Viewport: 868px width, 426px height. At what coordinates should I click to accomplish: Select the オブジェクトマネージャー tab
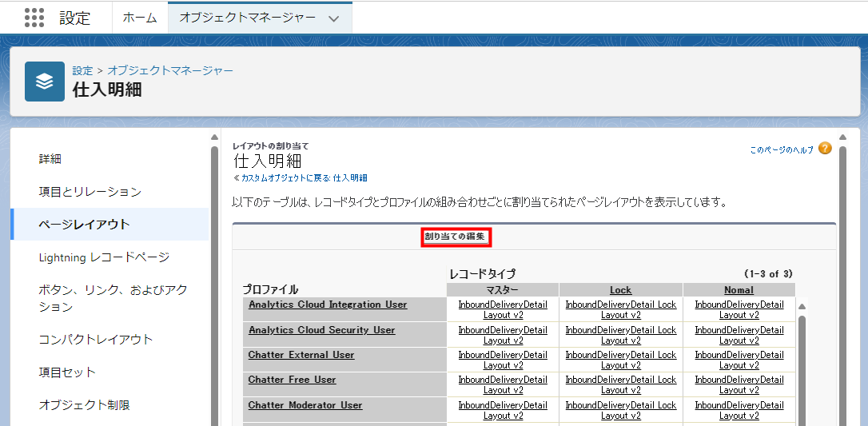[247, 18]
